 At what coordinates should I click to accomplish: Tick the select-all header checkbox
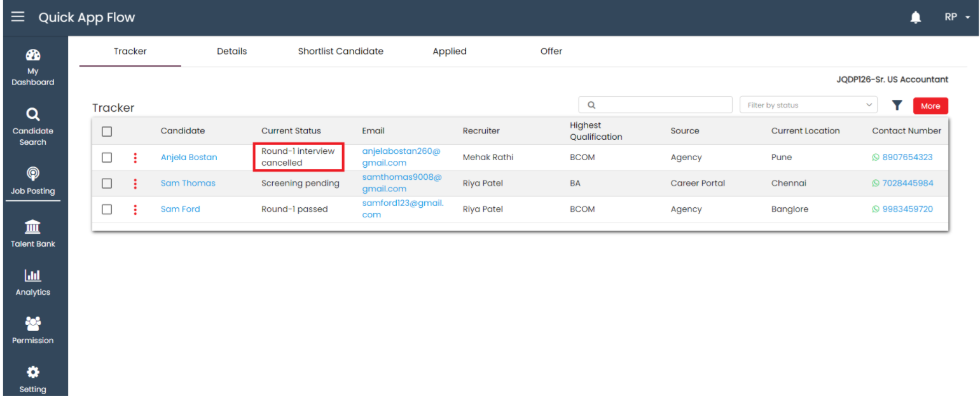coord(107,132)
